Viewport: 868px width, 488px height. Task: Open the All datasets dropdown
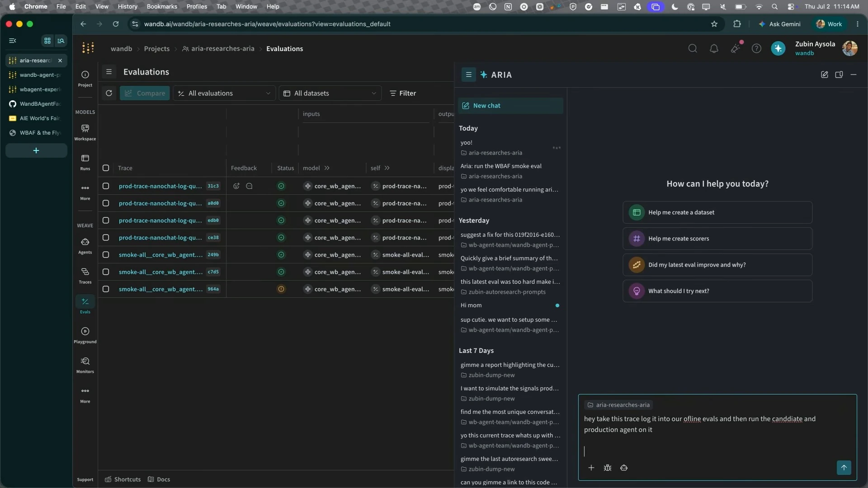330,93
